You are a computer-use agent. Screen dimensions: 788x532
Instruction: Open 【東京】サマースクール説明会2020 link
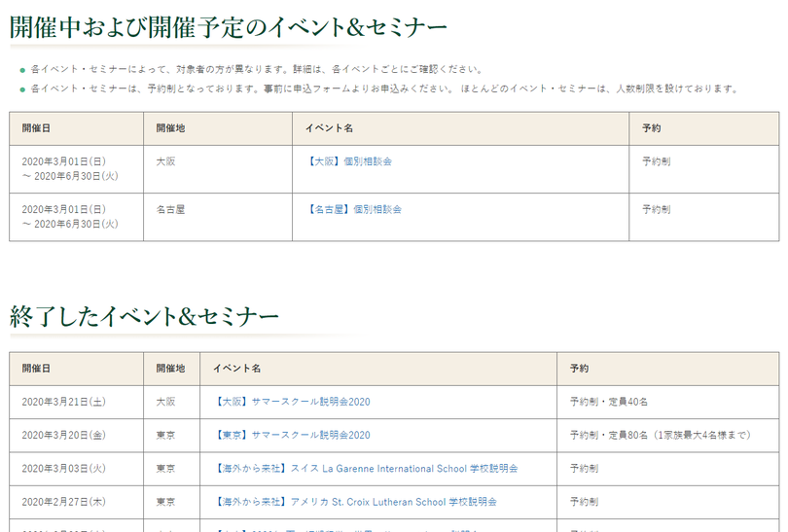[291, 435]
